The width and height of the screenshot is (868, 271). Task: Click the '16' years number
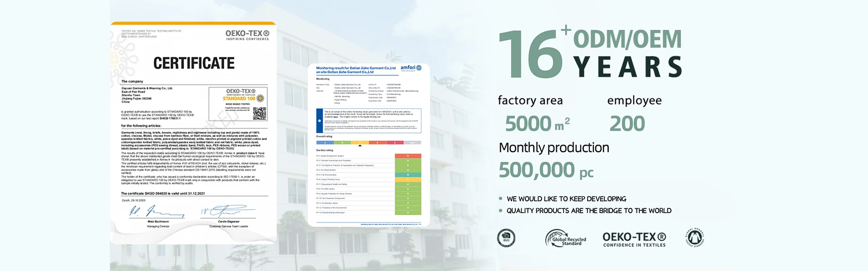click(x=530, y=55)
